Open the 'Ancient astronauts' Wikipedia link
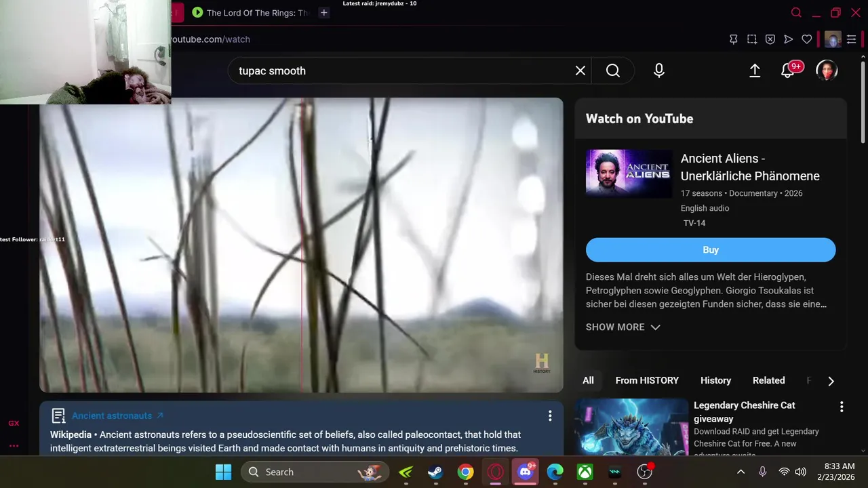The height and width of the screenshot is (488, 868). (118, 415)
